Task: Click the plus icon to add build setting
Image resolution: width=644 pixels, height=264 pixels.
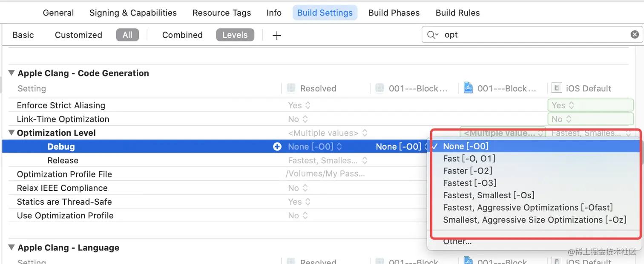Action: [277, 35]
